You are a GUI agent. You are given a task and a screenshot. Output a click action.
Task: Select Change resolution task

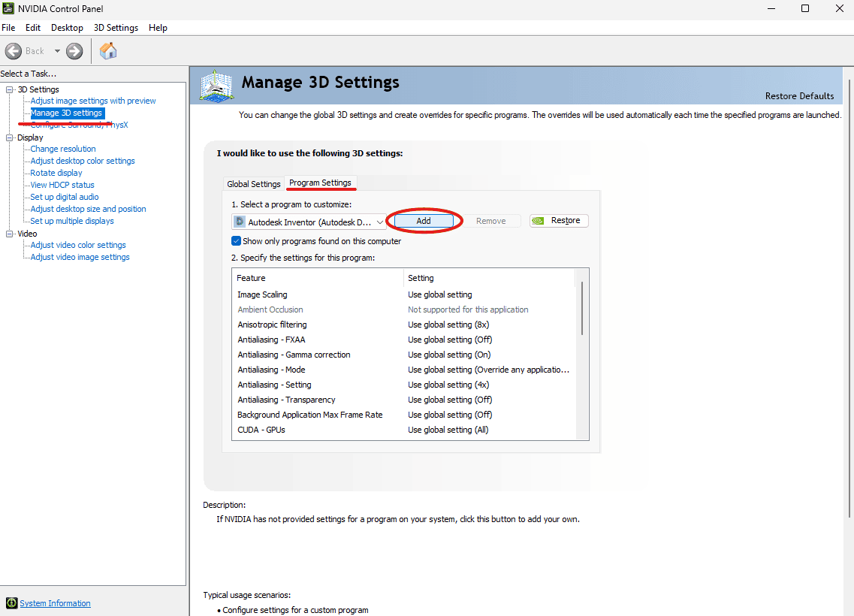tap(63, 149)
